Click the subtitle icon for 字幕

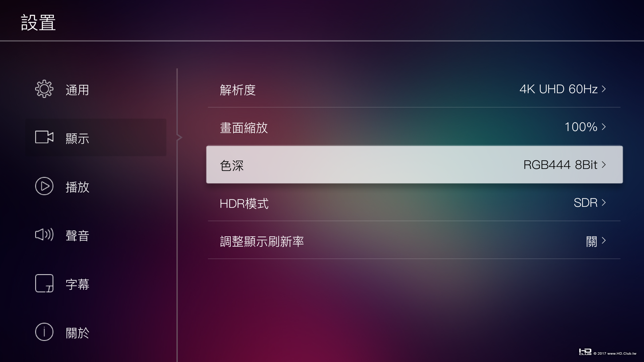tap(44, 283)
